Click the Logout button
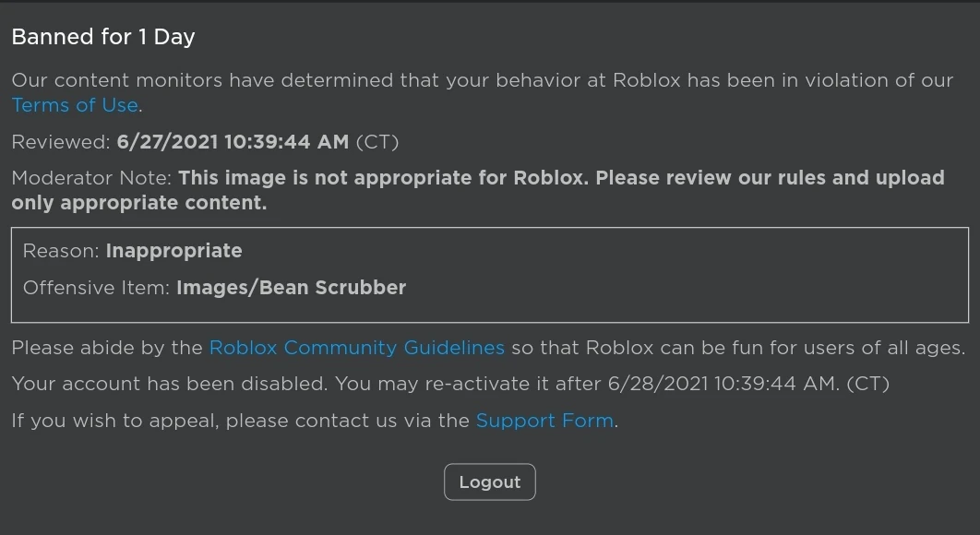The width and height of the screenshot is (980, 535). click(x=489, y=481)
